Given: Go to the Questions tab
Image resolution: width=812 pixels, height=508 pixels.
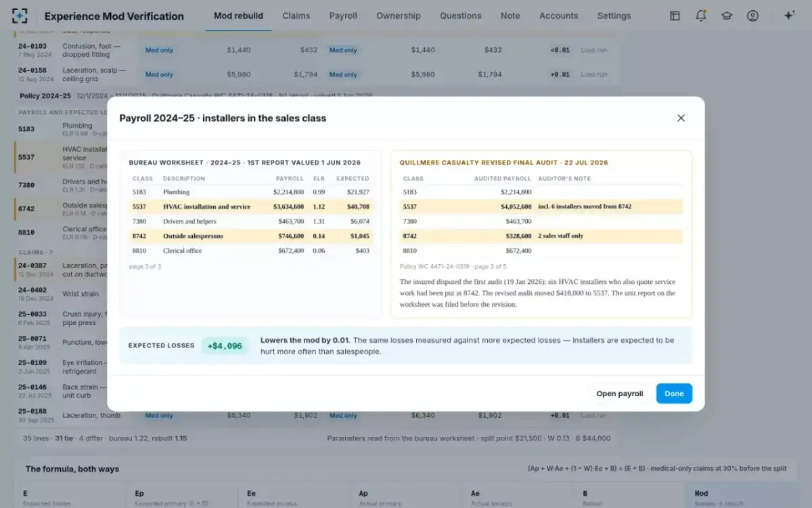Looking at the screenshot, I should (x=461, y=16).
